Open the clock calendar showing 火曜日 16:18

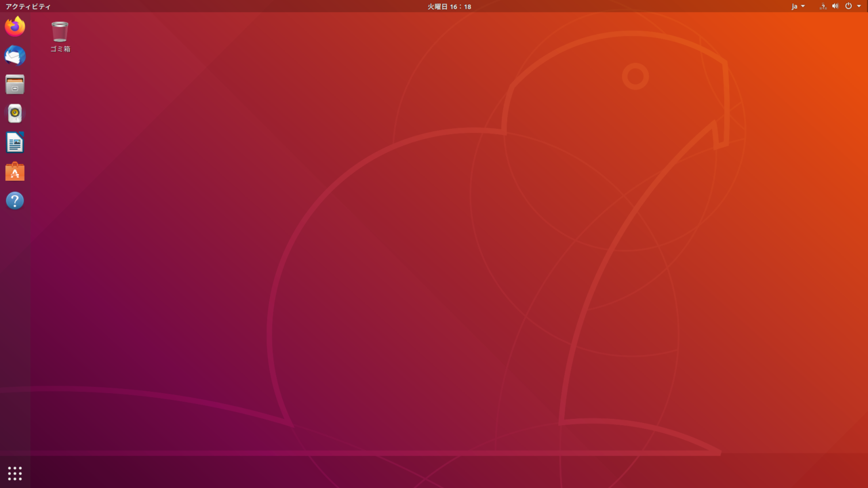click(449, 6)
